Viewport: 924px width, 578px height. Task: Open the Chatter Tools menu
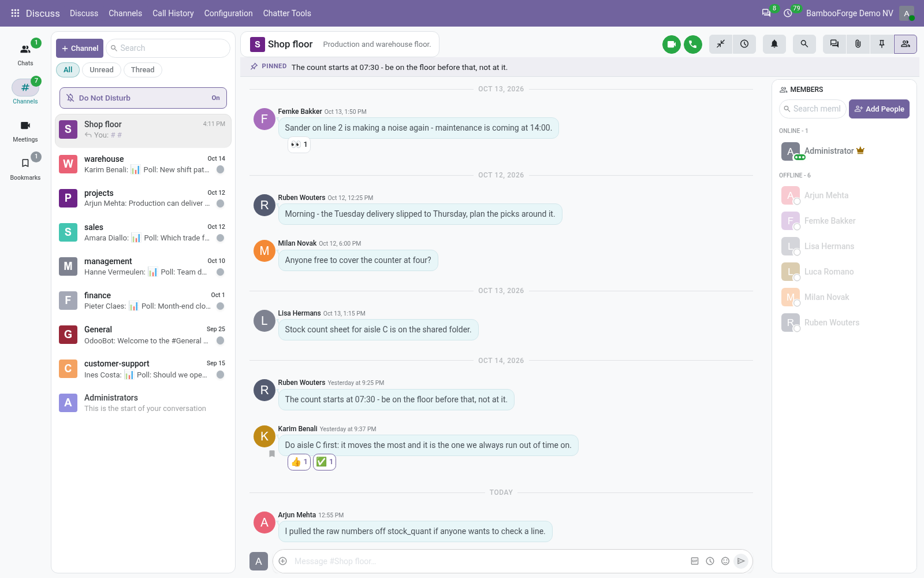coord(287,13)
